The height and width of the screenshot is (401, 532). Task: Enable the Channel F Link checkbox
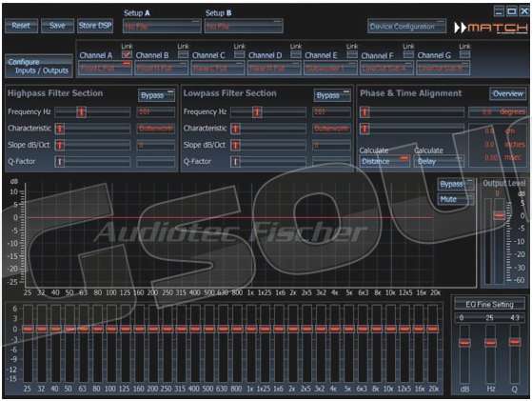tap(408, 54)
